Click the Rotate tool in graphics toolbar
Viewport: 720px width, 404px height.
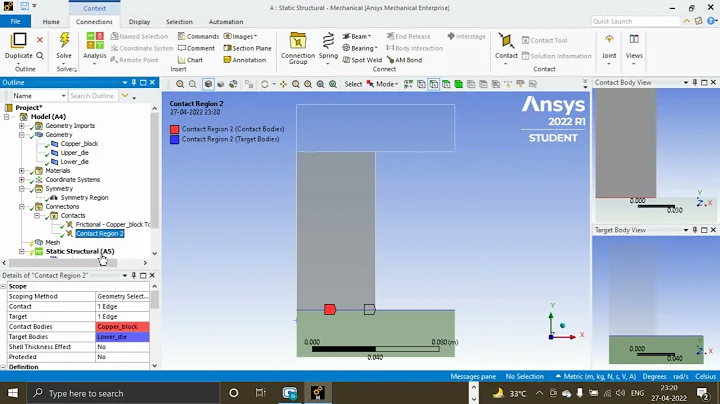tap(264, 84)
